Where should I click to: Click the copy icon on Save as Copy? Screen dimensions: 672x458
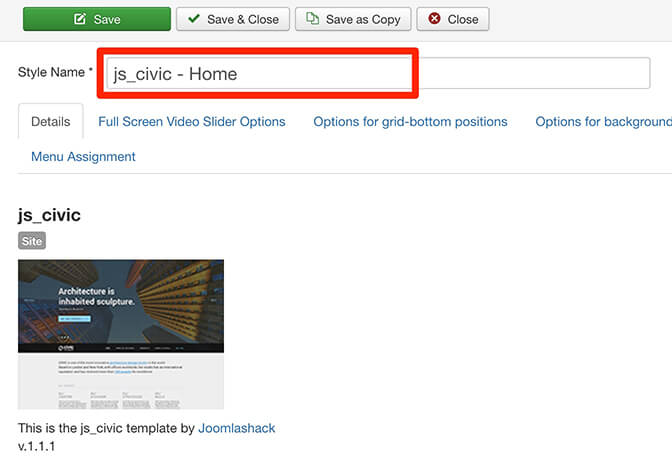[x=312, y=18]
